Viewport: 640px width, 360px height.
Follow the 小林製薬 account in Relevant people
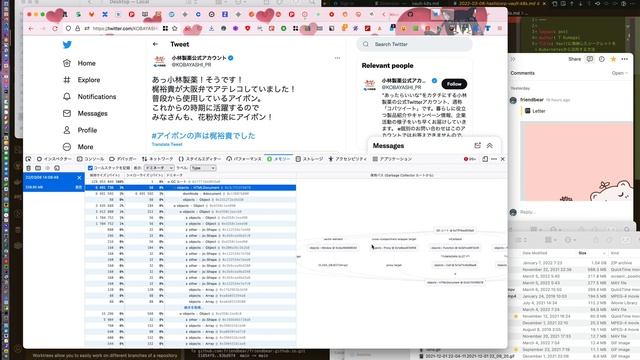(x=454, y=84)
